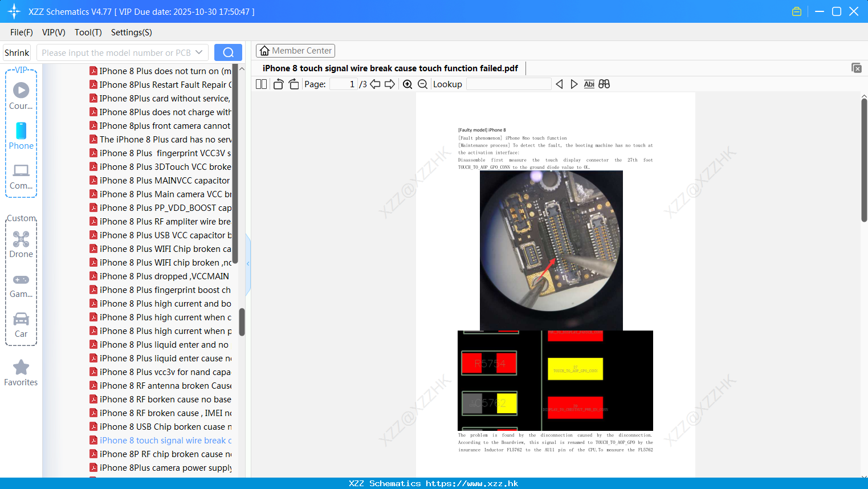Open 'iPhone 8Plus camera power supply' file
868x489 pixels.
[x=160, y=468]
